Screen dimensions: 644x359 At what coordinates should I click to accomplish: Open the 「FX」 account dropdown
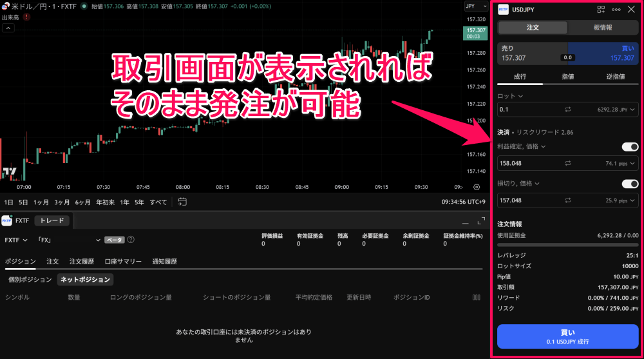[69, 240]
